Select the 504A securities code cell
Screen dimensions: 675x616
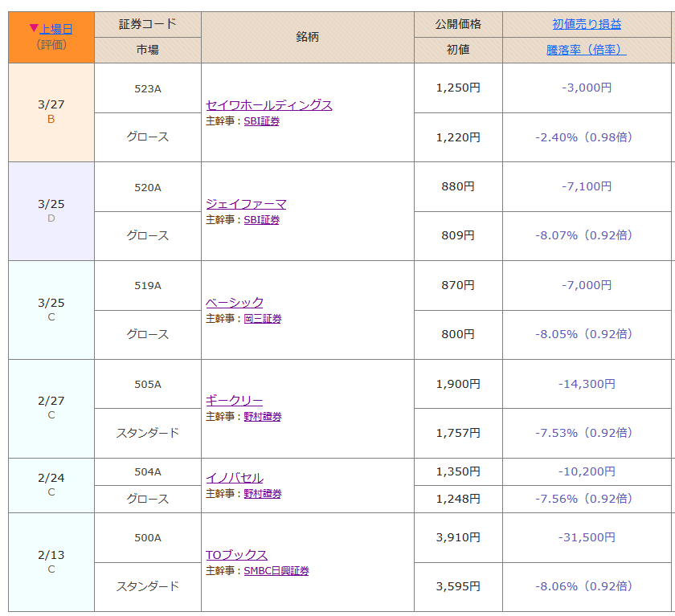pos(148,472)
